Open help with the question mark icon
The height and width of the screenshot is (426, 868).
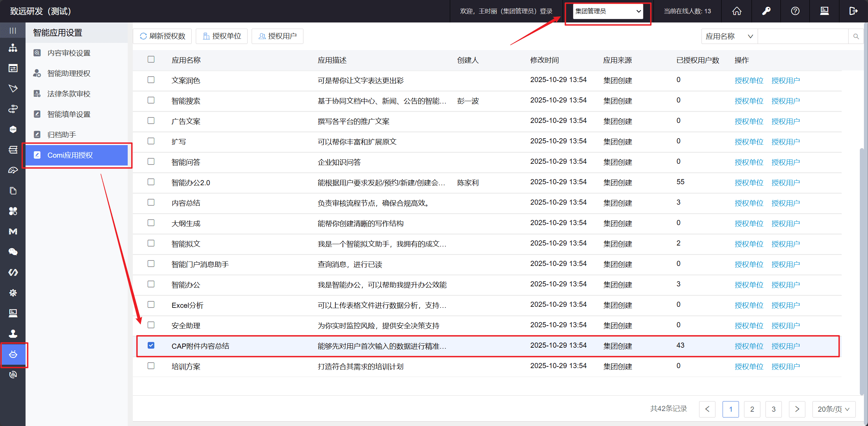[795, 11]
